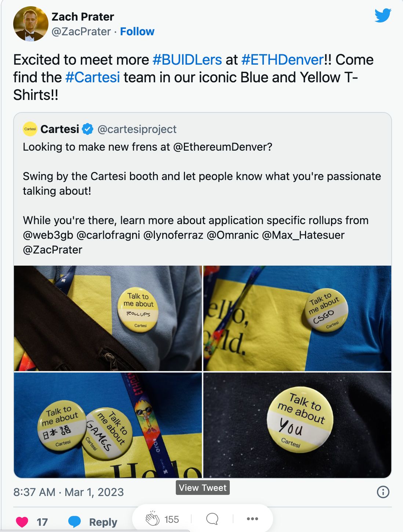The width and height of the screenshot is (403, 532).
Task: Open the GAMES badges photo
Action: click(x=108, y=425)
